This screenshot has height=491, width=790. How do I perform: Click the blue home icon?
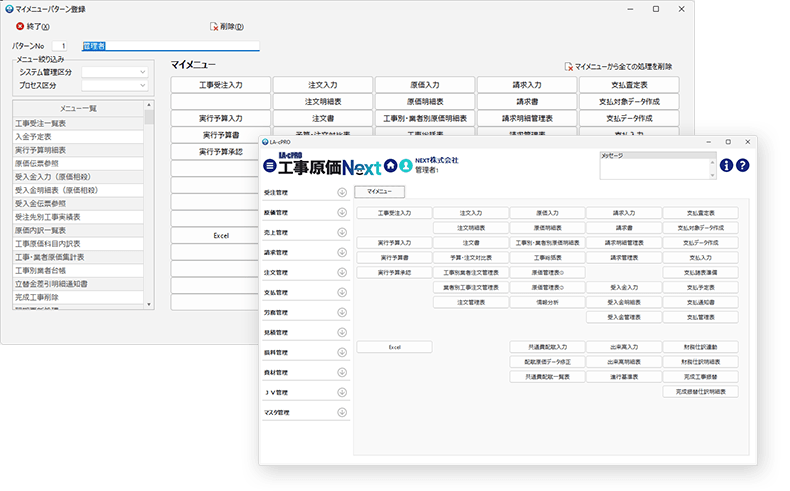(390, 165)
